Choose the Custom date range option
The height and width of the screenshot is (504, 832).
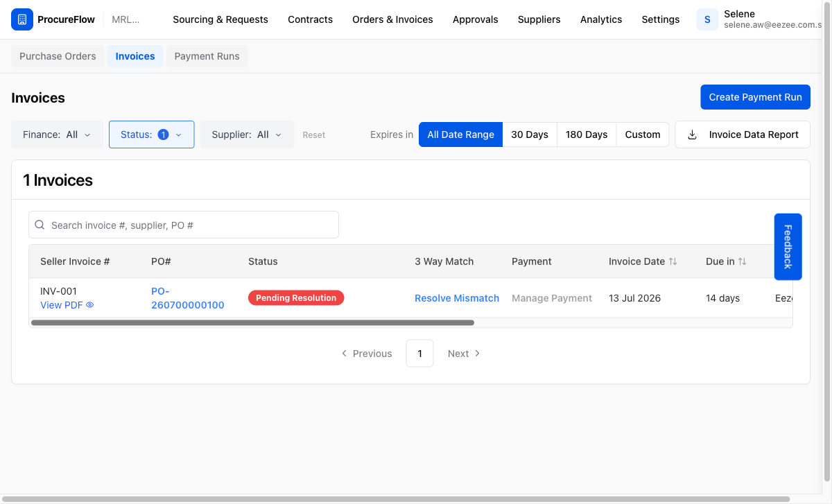[x=643, y=134]
